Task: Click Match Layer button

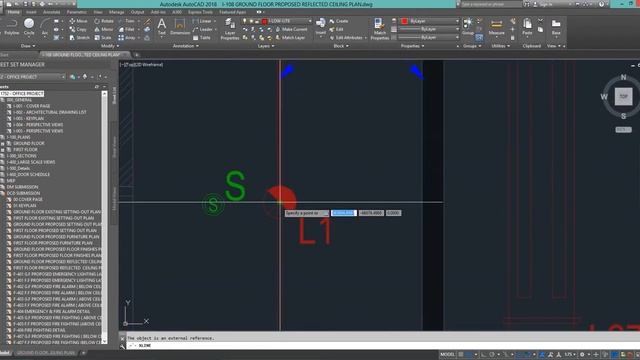Action: point(290,38)
